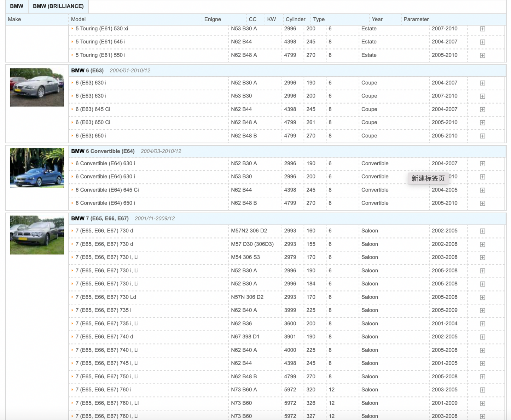The height and width of the screenshot is (420, 511).
Task: Expand plus icon for Convertible 650 i
Action: [x=482, y=203]
